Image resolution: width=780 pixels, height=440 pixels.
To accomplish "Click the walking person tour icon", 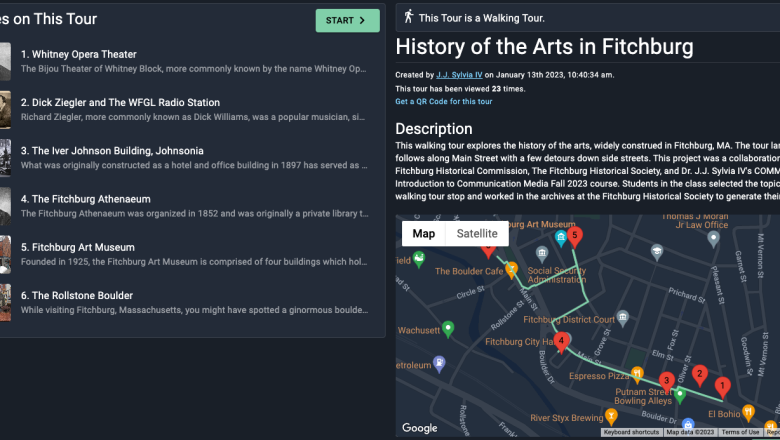I will tap(408, 16).
